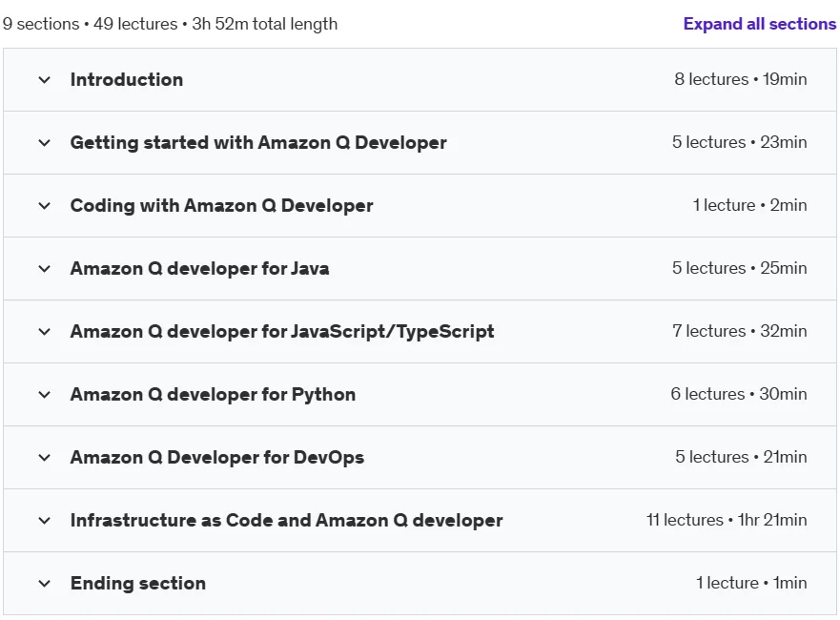The image size is (840, 620).
Task: Click the '1 lecture • 1min' text
Action: (751, 583)
